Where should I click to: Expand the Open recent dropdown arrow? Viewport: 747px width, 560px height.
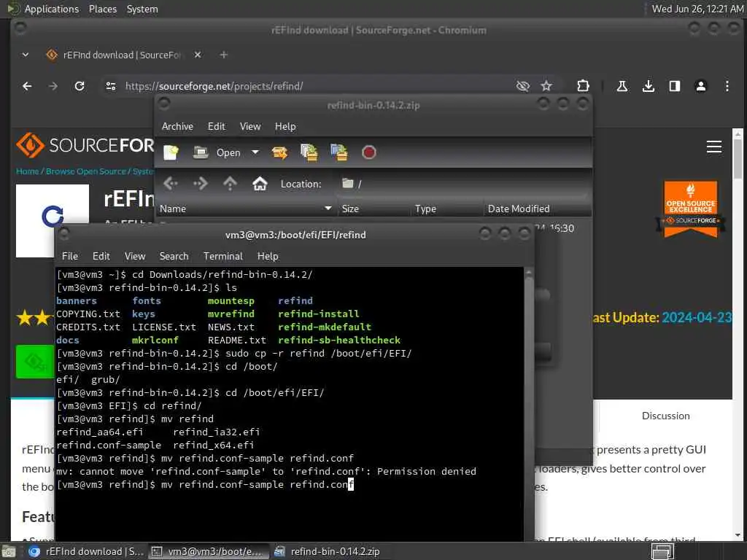[255, 152]
